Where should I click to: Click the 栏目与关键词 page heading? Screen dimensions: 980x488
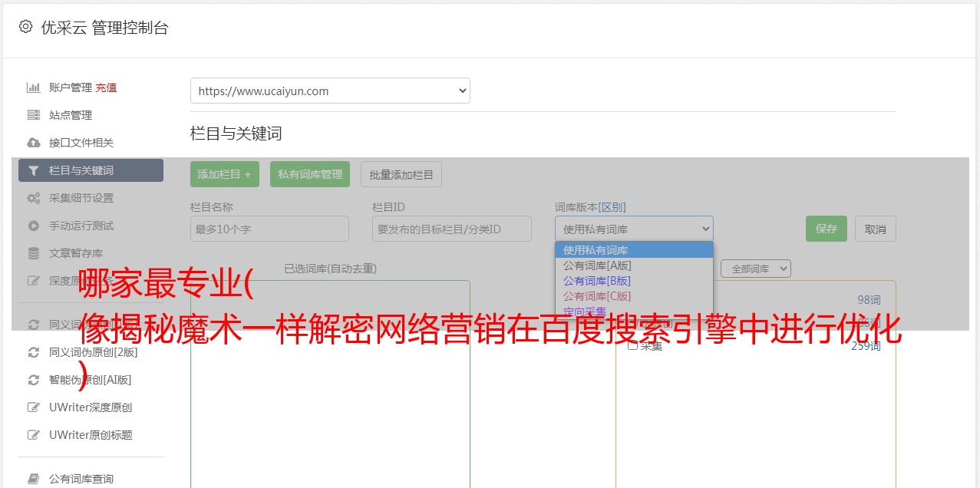(236, 134)
